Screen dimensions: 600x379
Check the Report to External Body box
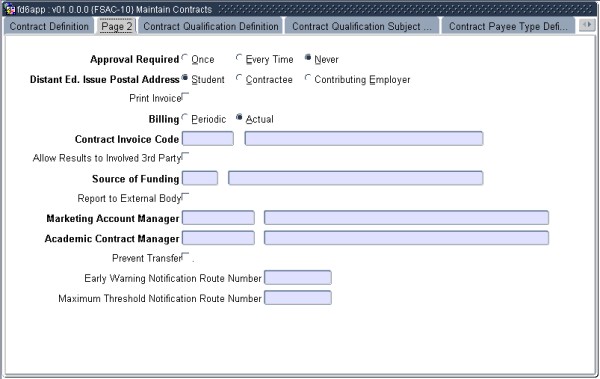pyautogui.click(x=185, y=197)
